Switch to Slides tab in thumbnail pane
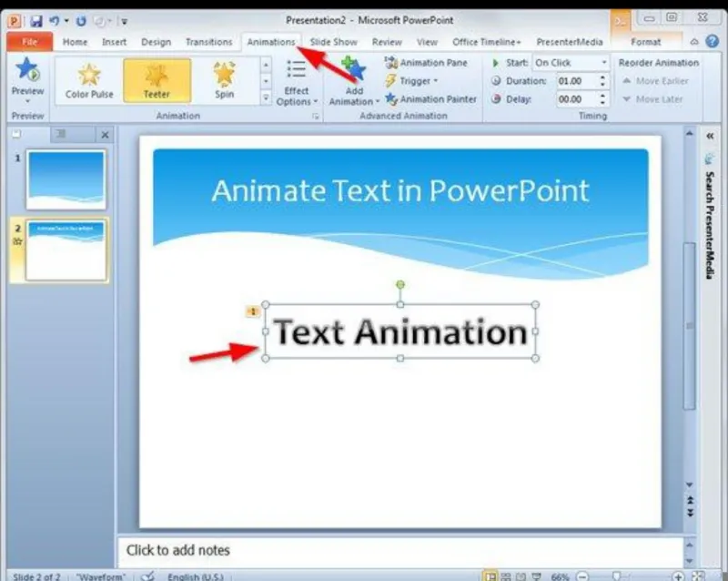This screenshot has height=581, width=728. (16, 135)
